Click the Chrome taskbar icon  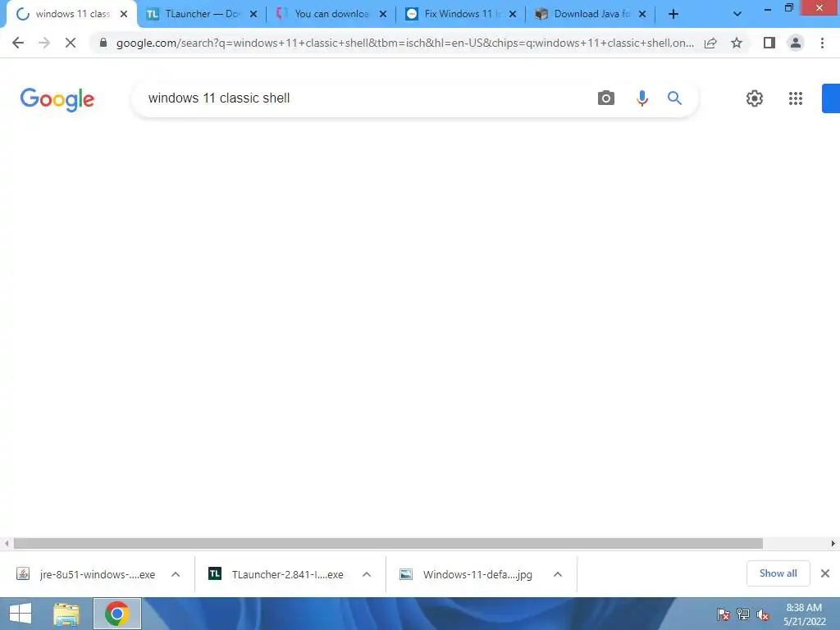tap(116, 614)
